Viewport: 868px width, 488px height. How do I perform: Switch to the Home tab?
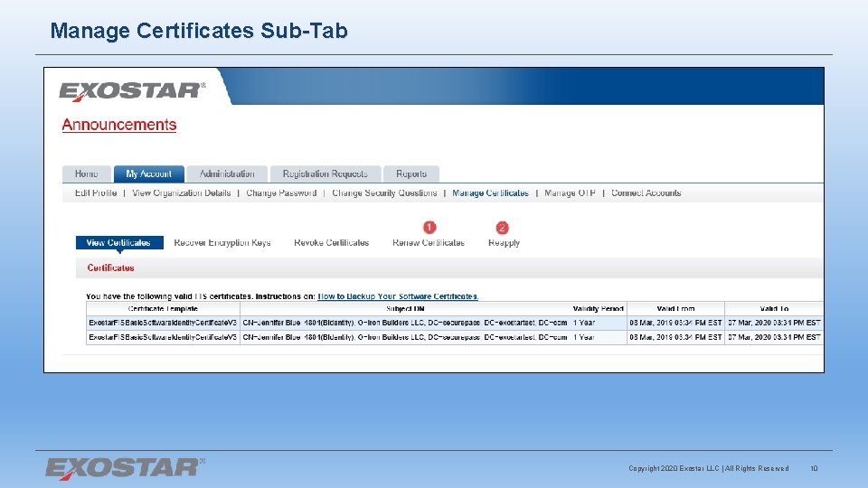pyautogui.click(x=87, y=174)
